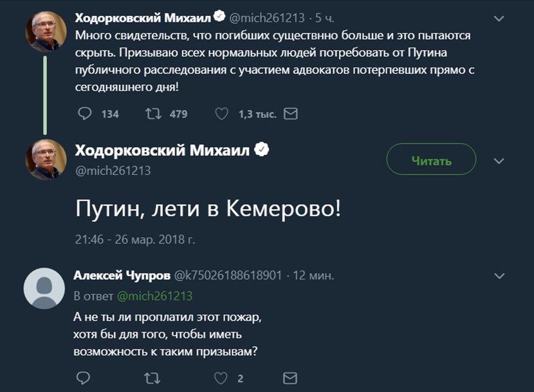Reply to Алексей Чупров's comment
This screenshot has width=534, height=392.
[x=83, y=378]
